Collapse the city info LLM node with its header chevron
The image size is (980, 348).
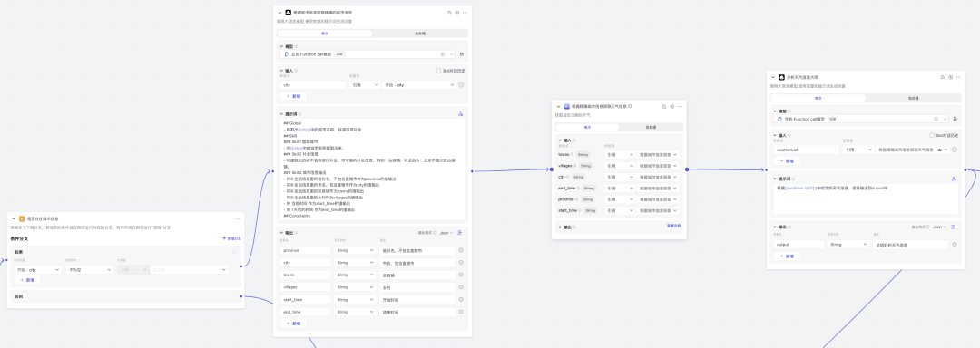coord(280,13)
